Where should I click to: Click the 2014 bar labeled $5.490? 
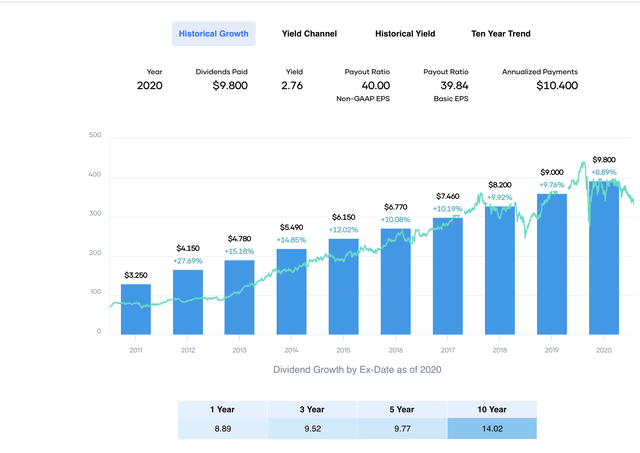click(x=291, y=292)
